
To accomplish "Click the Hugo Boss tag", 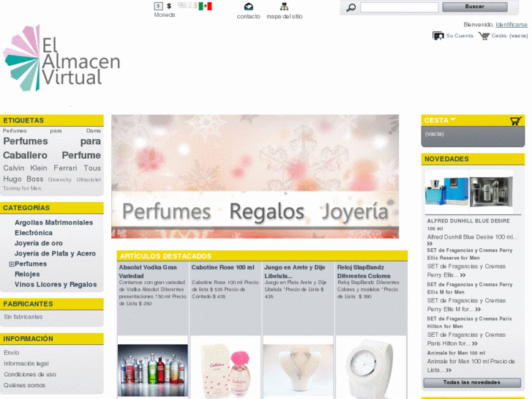I will pyautogui.click(x=23, y=179).
